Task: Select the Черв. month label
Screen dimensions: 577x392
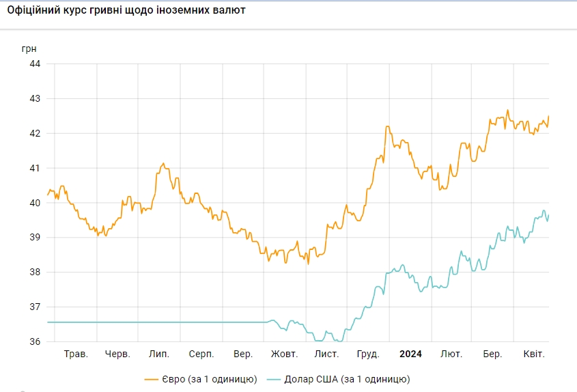Action: pos(118,354)
